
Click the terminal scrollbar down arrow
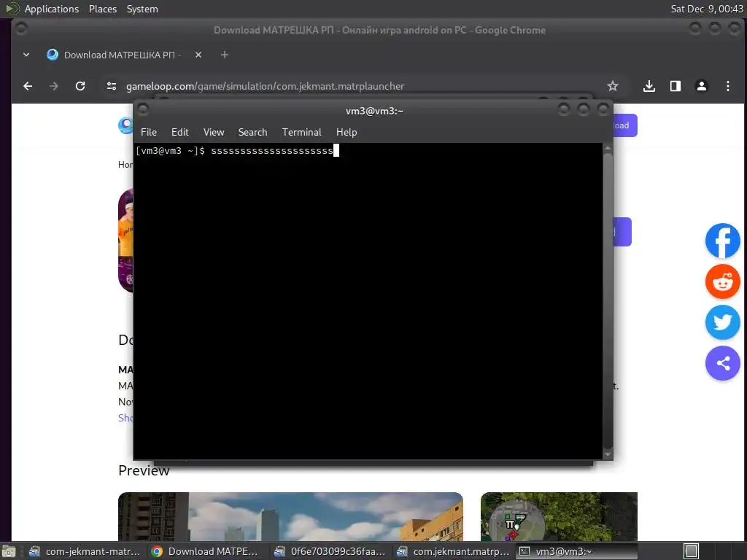[x=608, y=454]
